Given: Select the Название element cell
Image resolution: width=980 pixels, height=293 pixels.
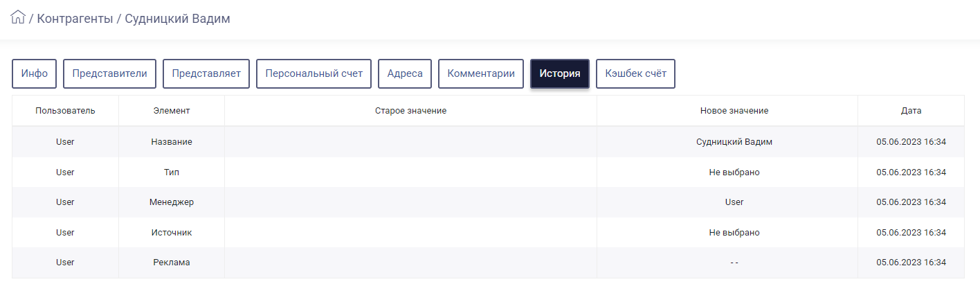Looking at the screenshot, I should point(172,142).
